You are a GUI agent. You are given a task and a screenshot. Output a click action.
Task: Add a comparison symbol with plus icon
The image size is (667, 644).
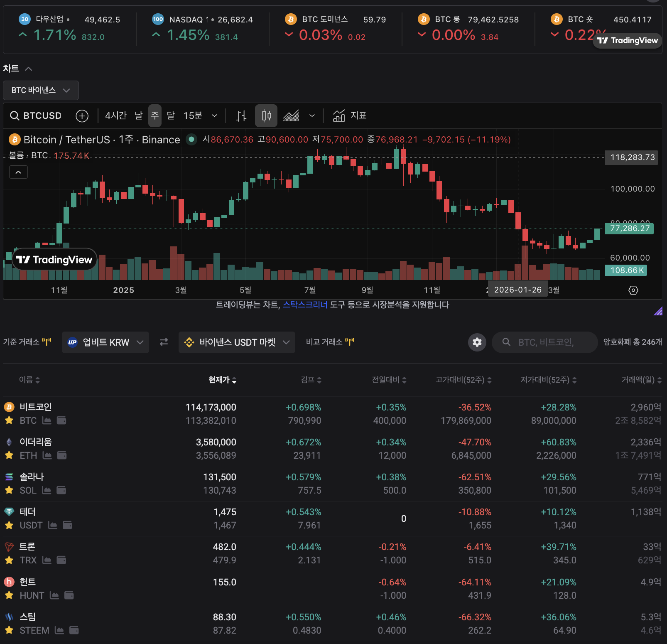click(x=82, y=116)
